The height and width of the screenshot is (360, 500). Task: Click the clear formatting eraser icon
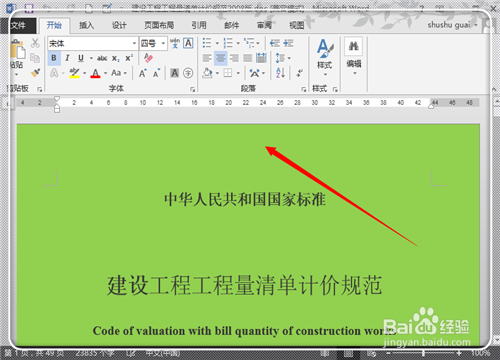click(x=148, y=58)
